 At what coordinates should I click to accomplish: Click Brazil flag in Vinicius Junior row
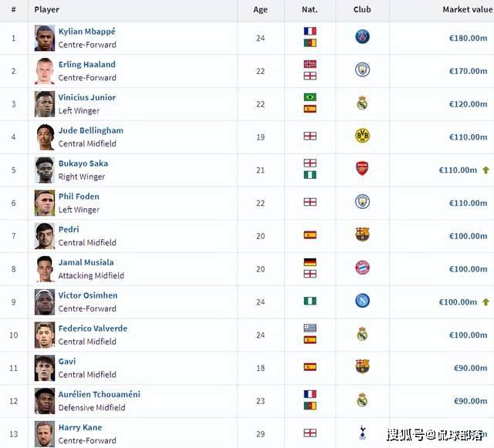click(310, 97)
